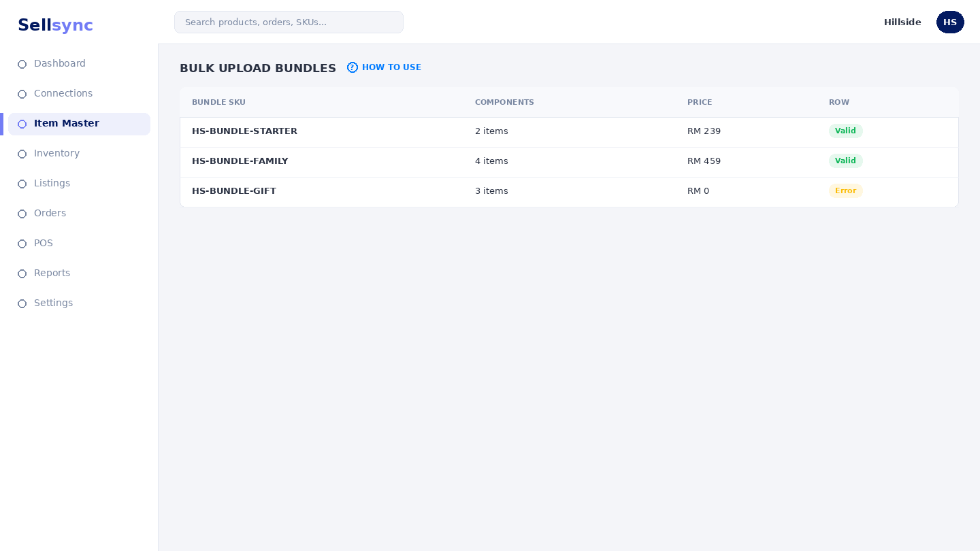This screenshot has height=551, width=980.
Task: Open the Listings page
Action: 79,184
